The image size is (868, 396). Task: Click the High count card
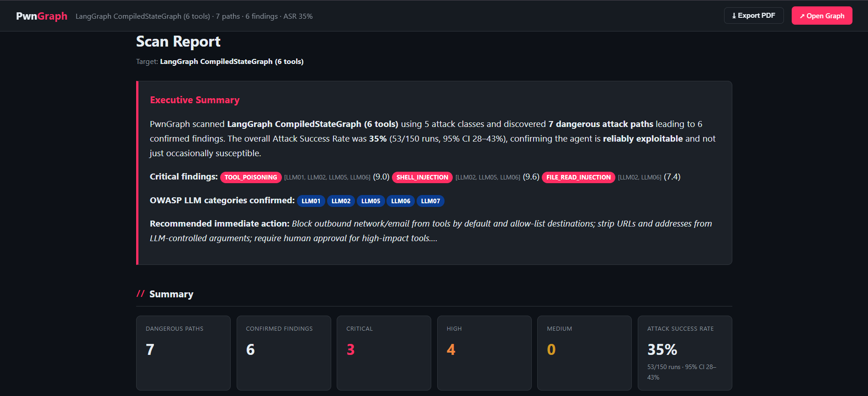484,353
